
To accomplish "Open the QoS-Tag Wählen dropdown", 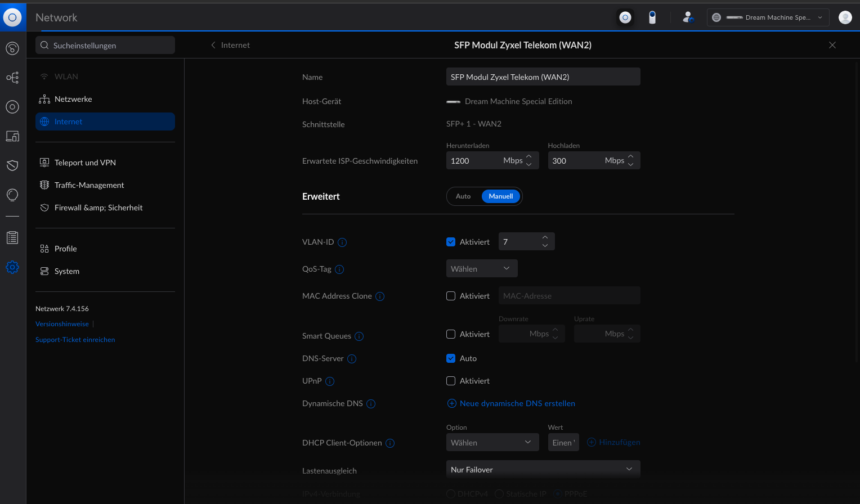I will click(482, 268).
